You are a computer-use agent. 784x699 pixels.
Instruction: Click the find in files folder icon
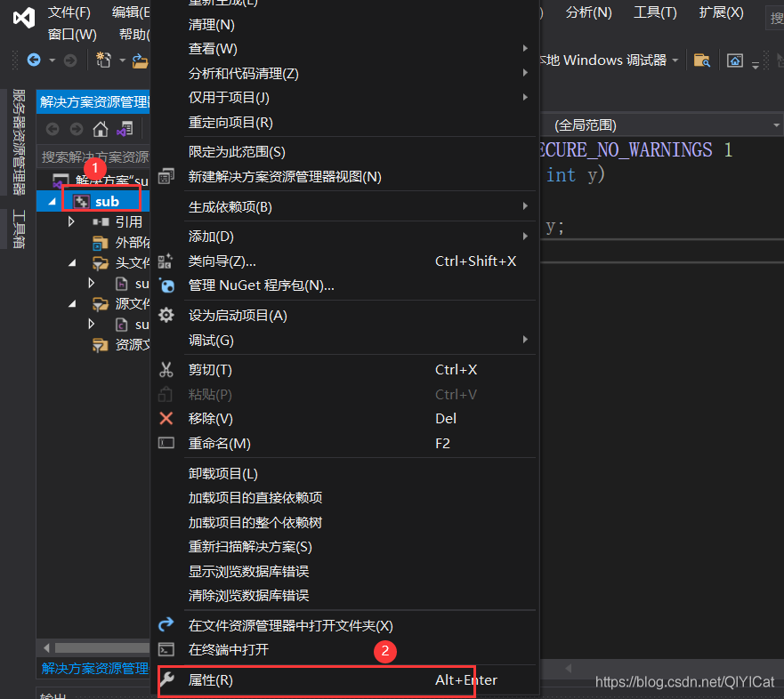pyautogui.click(x=701, y=60)
